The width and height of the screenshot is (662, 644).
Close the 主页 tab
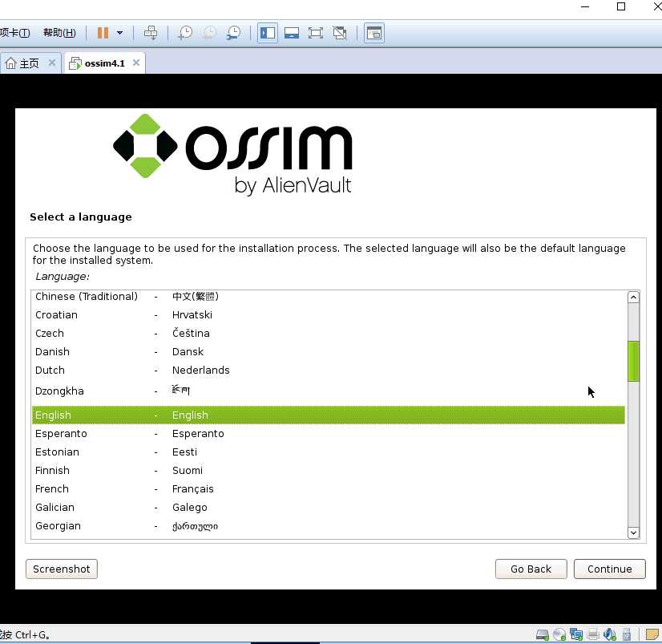52,63
